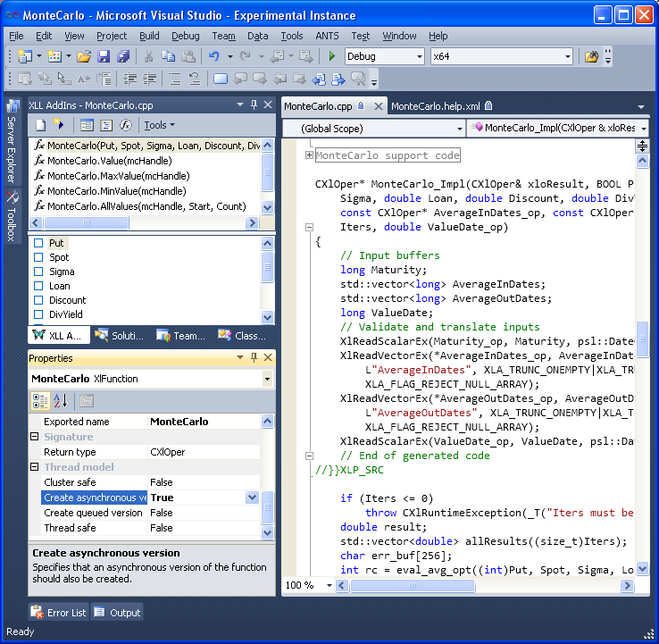The width and height of the screenshot is (659, 644).
Task: Click the Add New Item toolbar icon
Action: [x=54, y=56]
